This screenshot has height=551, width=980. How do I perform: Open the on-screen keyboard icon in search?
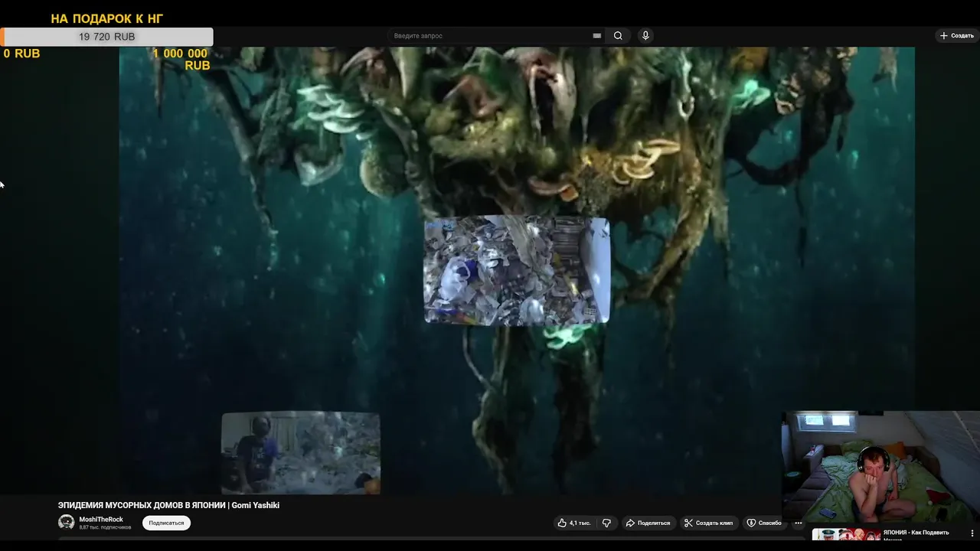(597, 36)
